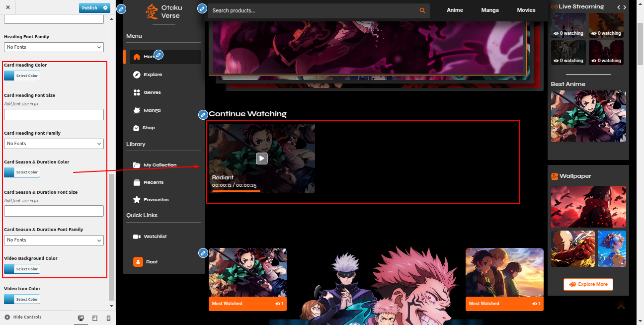Switch to desktop preview device
This screenshot has width=644, height=325.
tap(81, 318)
